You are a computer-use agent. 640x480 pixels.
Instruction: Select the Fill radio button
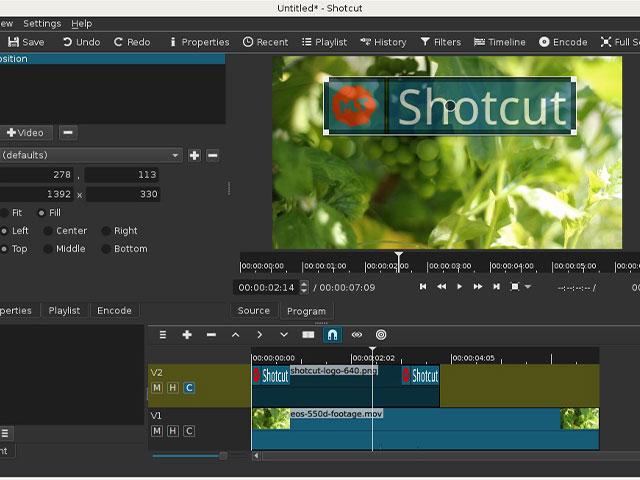49,213
